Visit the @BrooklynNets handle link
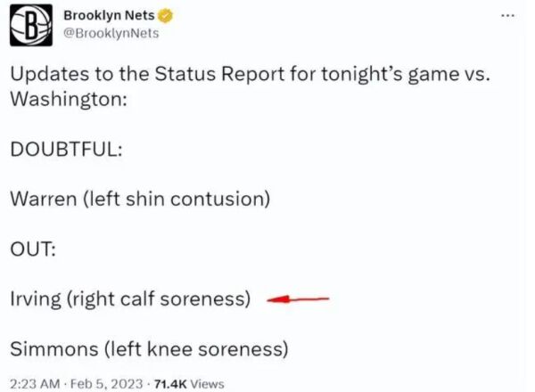535x392 pixels. pos(111,34)
